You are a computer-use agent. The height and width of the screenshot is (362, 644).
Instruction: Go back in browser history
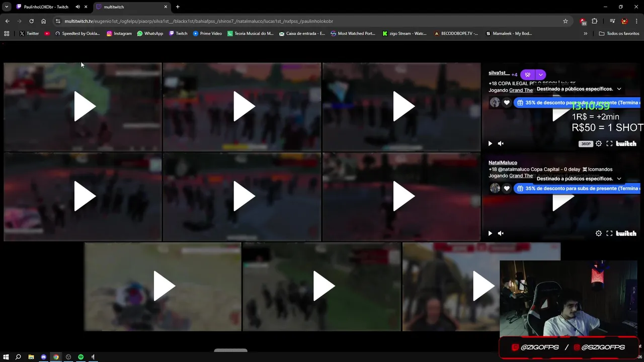click(x=7, y=21)
